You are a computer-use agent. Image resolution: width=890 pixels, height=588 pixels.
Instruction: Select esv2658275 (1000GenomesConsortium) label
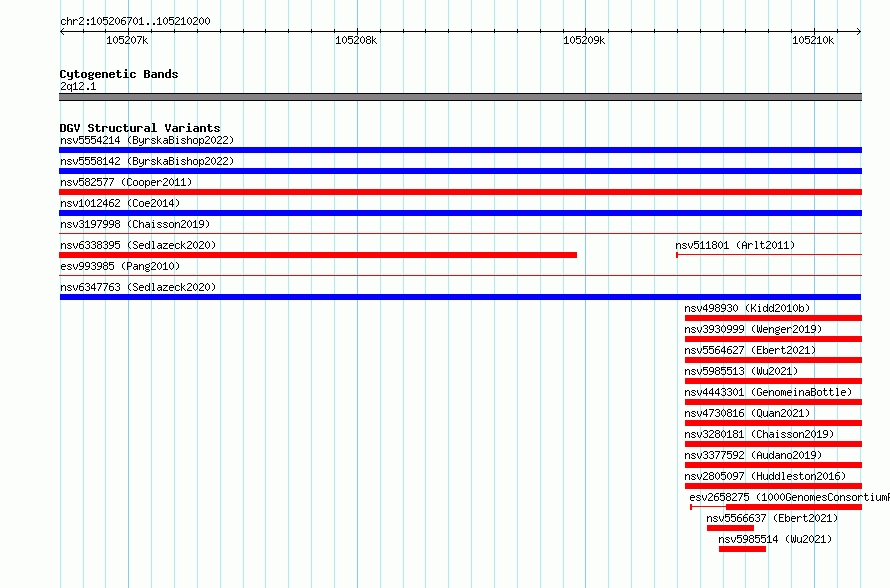[790, 497]
